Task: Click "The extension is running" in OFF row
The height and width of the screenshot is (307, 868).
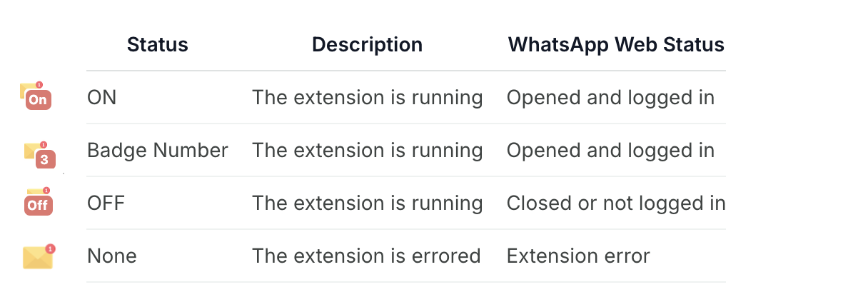Action: coord(368,203)
